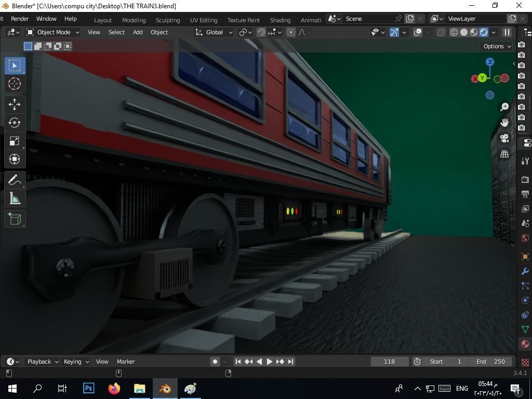Choose the Move tool

tap(15, 104)
